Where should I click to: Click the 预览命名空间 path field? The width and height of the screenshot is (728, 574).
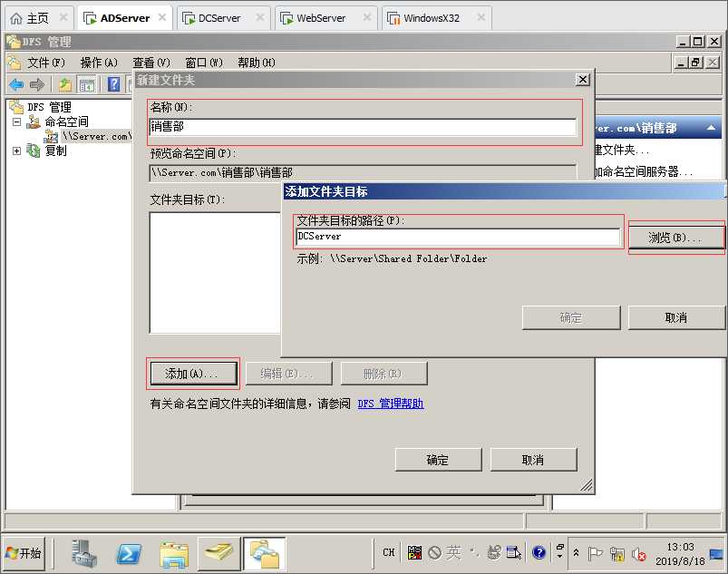click(x=363, y=173)
